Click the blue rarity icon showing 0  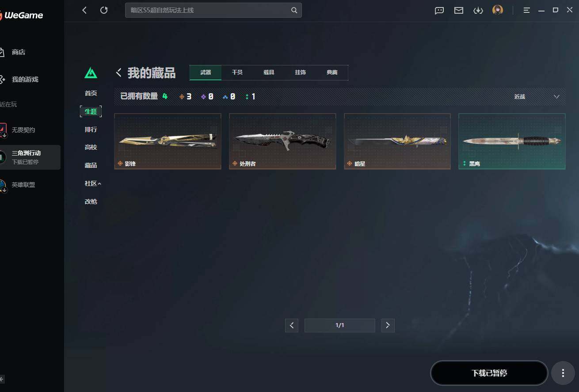tap(225, 97)
